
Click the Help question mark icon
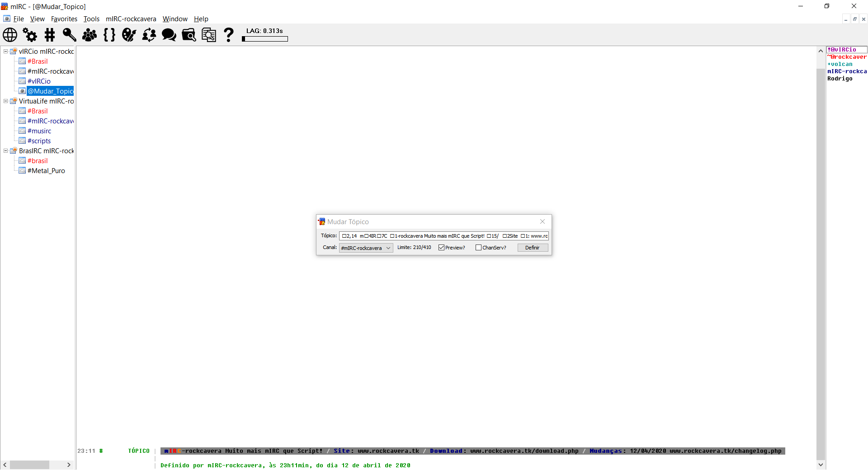click(229, 35)
